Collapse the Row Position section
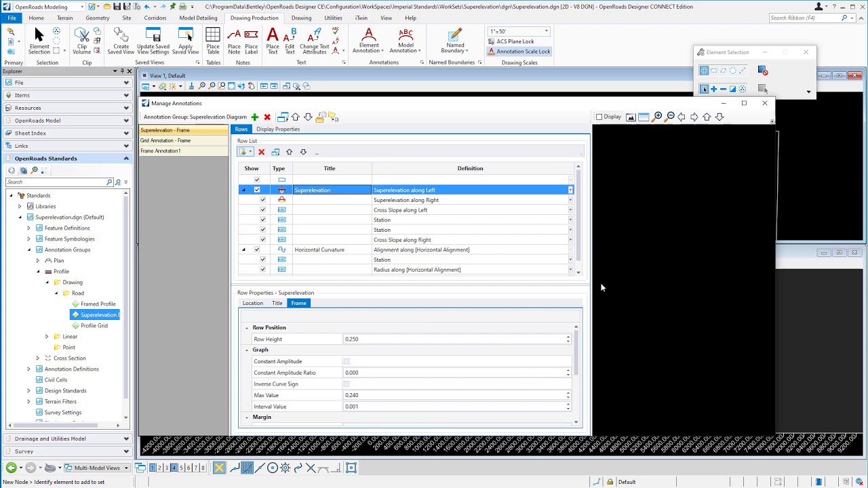This screenshot has width=868, height=488. click(x=247, y=327)
